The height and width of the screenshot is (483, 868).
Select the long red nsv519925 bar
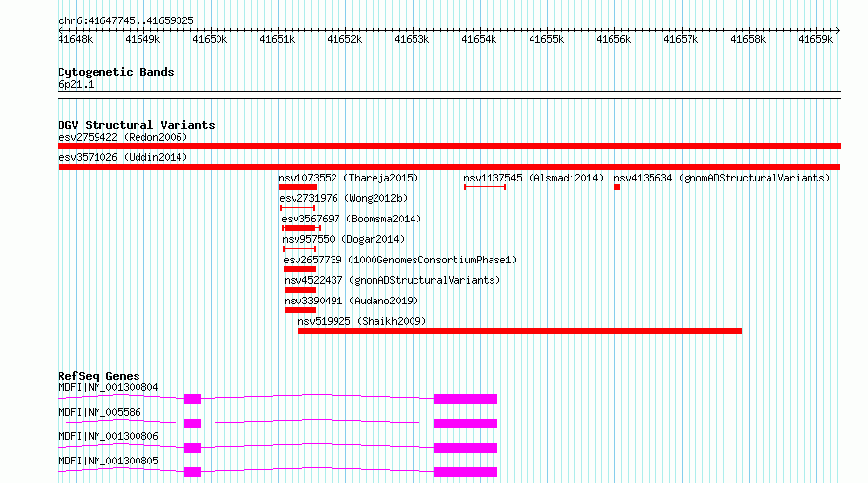point(521,331)
